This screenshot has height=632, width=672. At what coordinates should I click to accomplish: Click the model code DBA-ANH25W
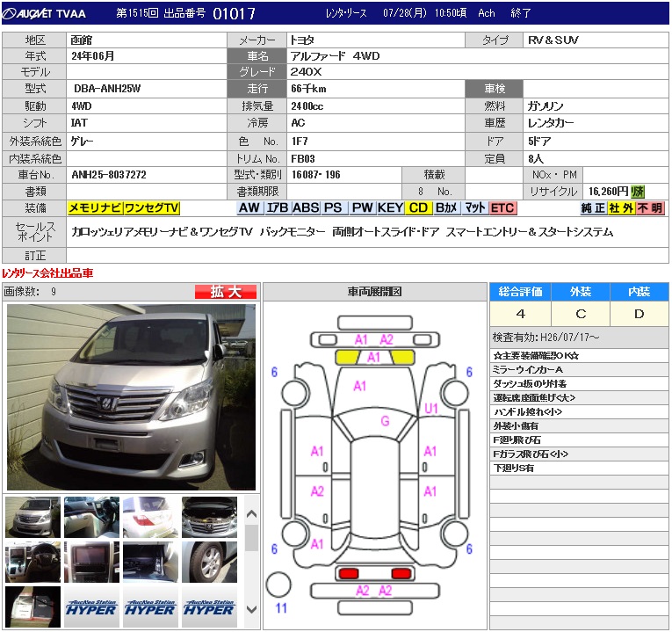coord(107,89)
